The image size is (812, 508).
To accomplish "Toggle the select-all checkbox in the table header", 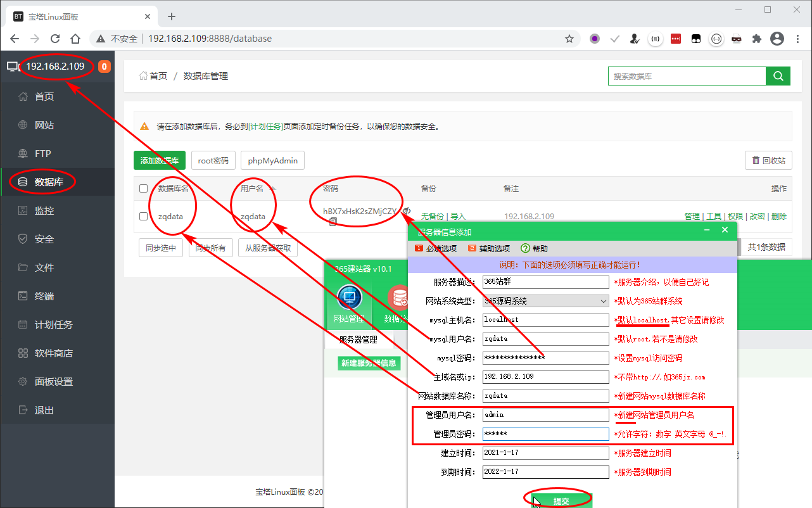I will 144,189.
